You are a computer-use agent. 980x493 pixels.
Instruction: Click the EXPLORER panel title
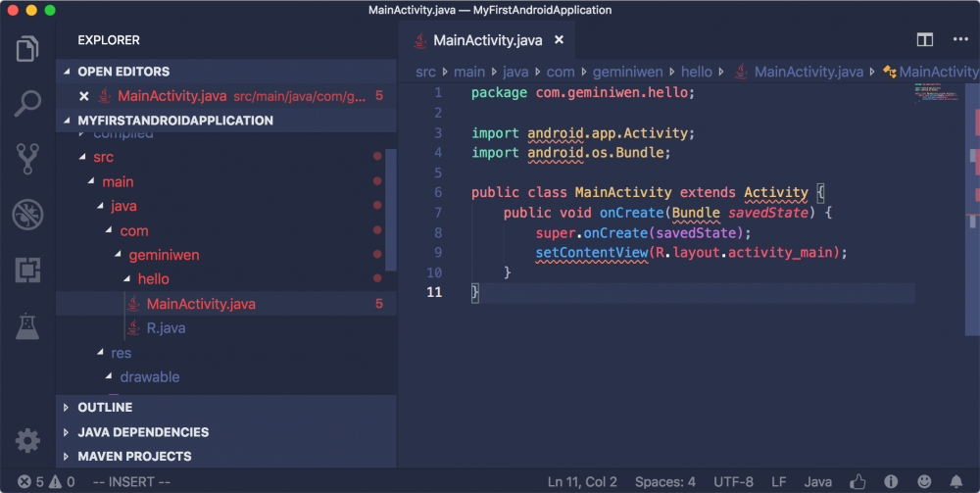coord(109,40)
